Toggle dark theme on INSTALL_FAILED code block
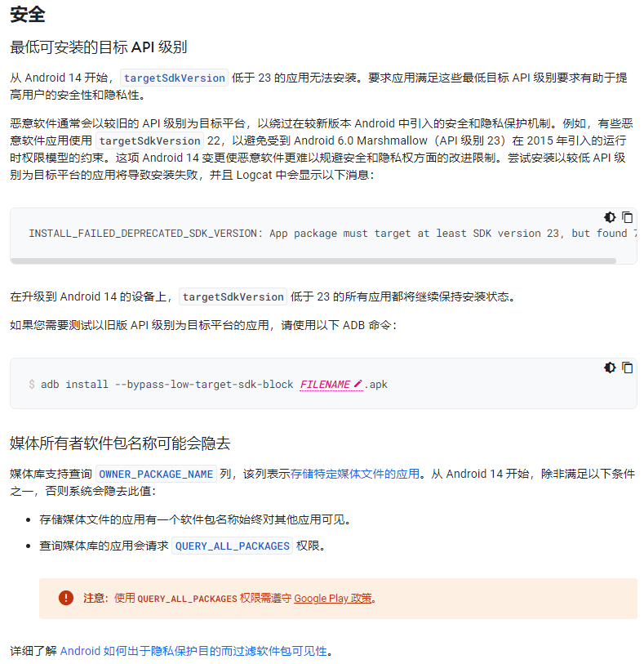The image size is (644, 664). (610, 218)
